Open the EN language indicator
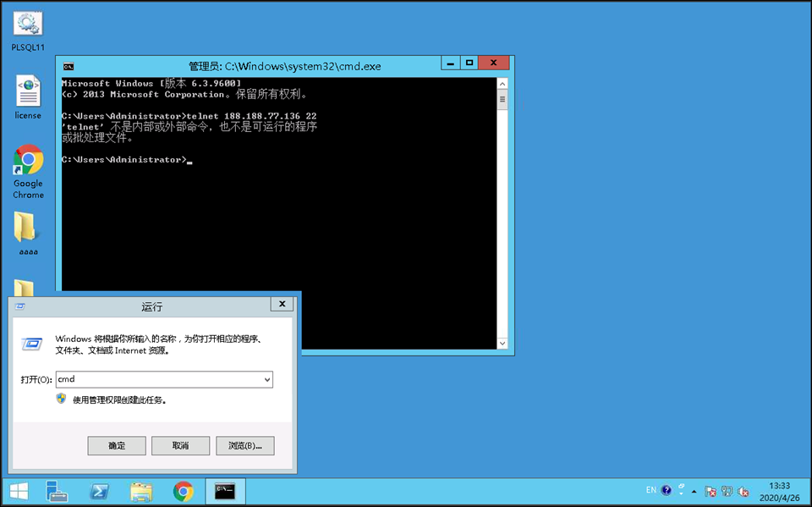The image size is (812, 507). pyautogui.click(x=650, y=490)
